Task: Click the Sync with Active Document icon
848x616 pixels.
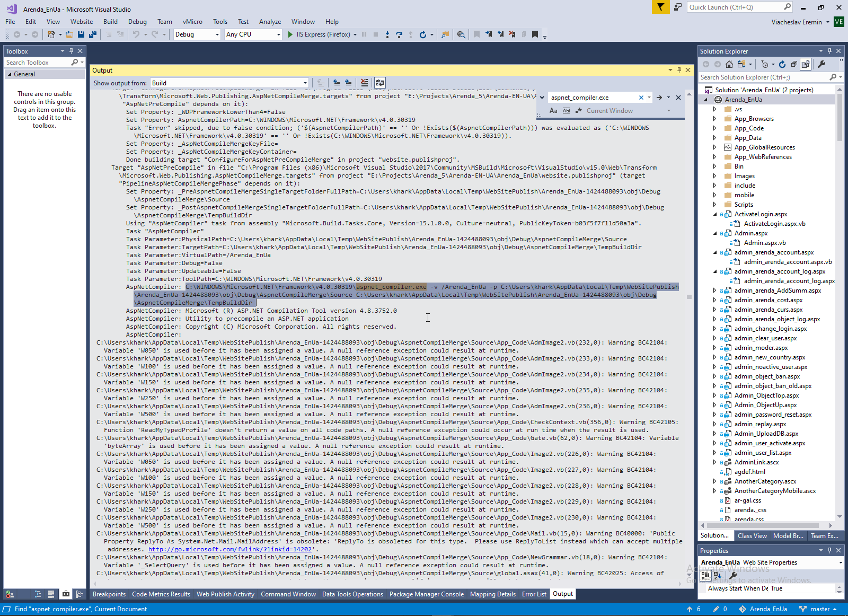Action: 741,64
